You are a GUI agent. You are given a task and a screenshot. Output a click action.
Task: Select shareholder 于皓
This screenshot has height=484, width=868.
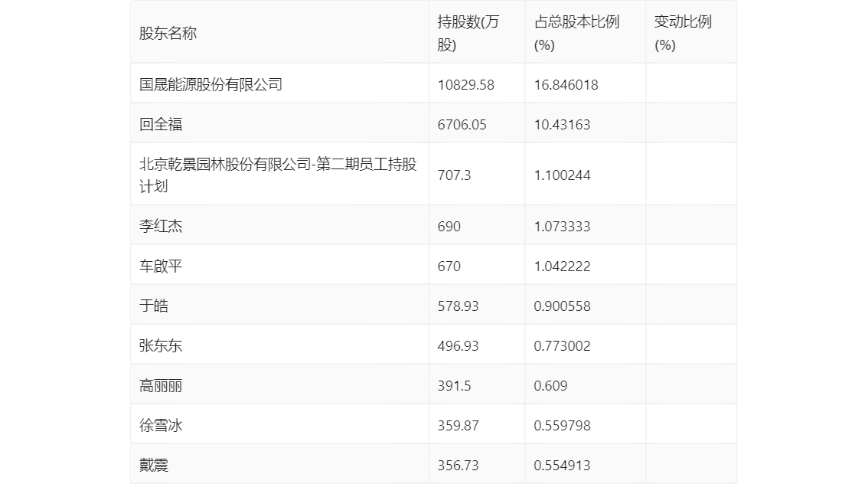point(153,306)
